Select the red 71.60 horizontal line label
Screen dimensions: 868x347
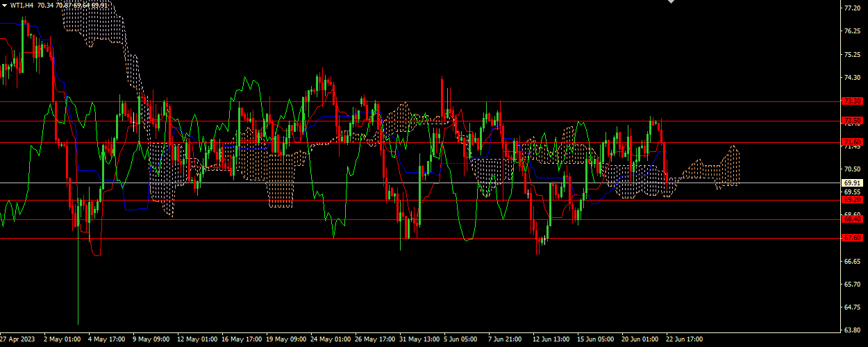(x=852, y=143)
